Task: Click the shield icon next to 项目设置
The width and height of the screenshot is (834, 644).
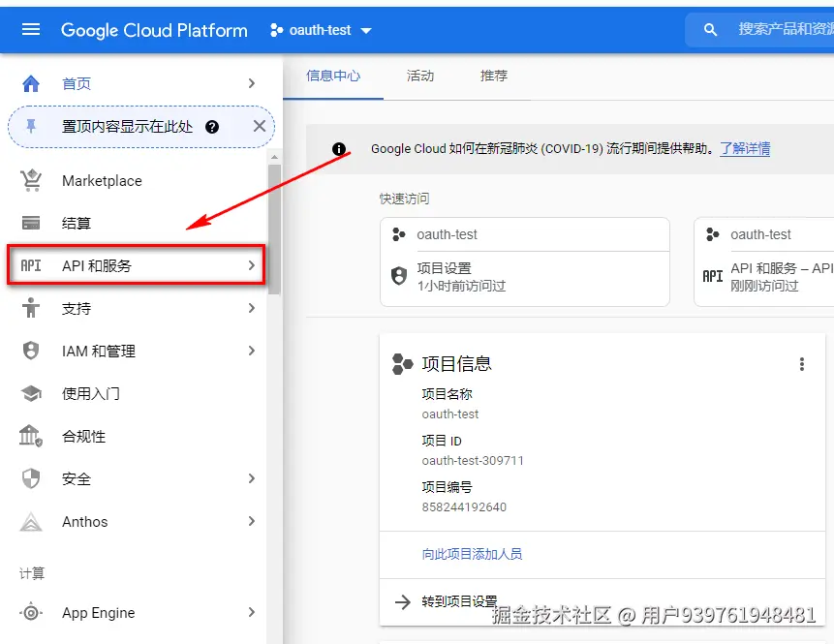Action: 399,277
